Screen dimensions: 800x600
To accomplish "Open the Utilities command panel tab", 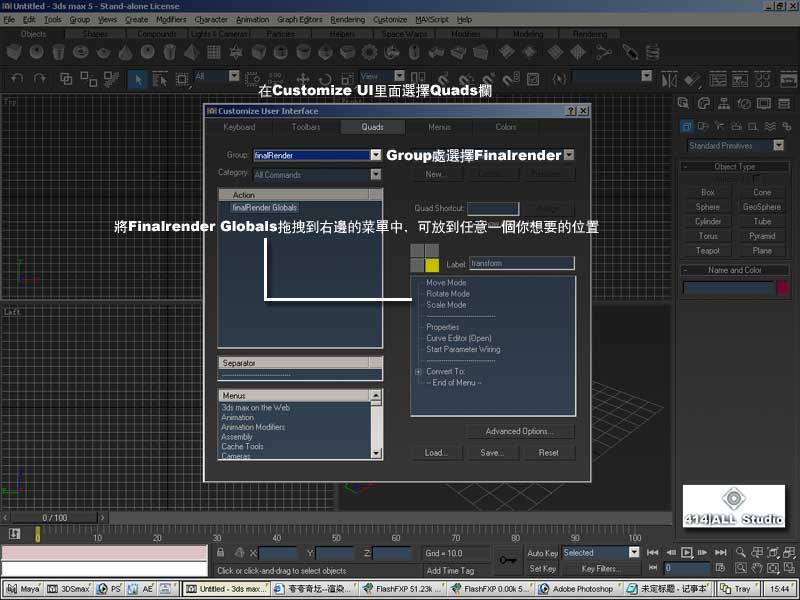I will [x=784, y=104].
